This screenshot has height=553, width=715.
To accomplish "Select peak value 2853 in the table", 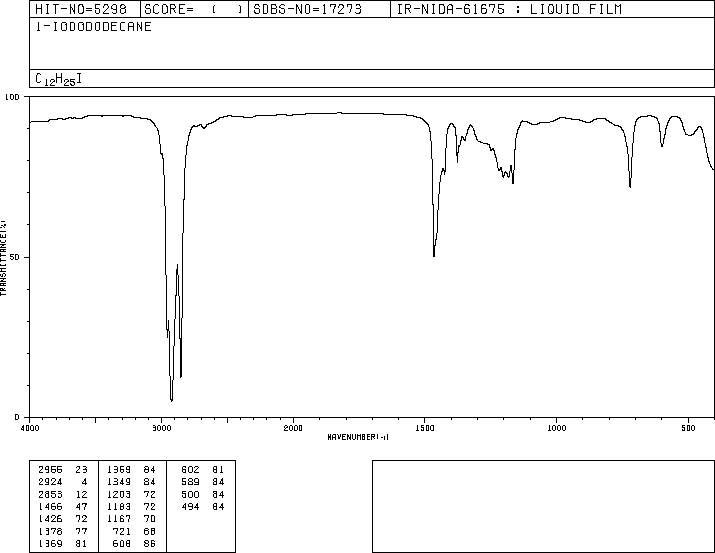I will pyautogui.click(x=50, y=495).
